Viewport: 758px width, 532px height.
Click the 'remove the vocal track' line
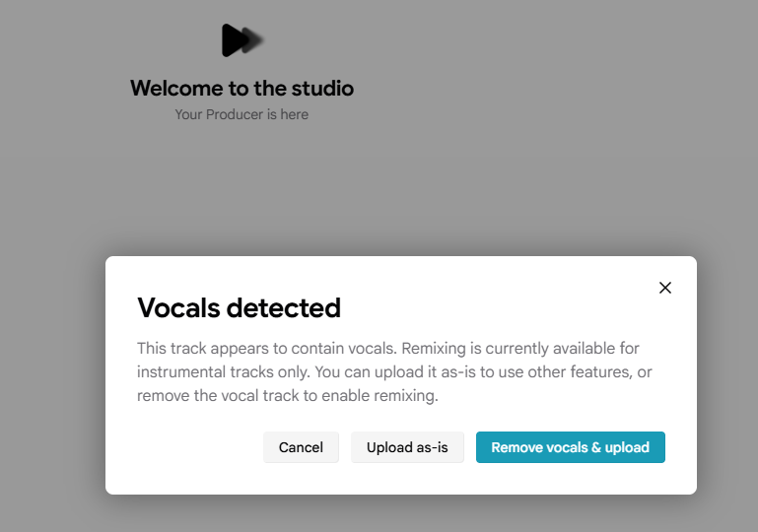click(287, 396)
